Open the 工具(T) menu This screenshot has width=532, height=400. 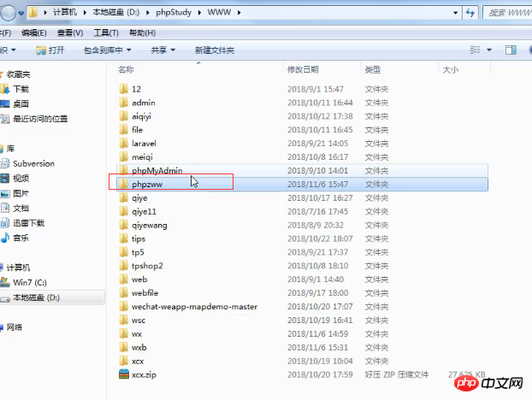(106, 32)
